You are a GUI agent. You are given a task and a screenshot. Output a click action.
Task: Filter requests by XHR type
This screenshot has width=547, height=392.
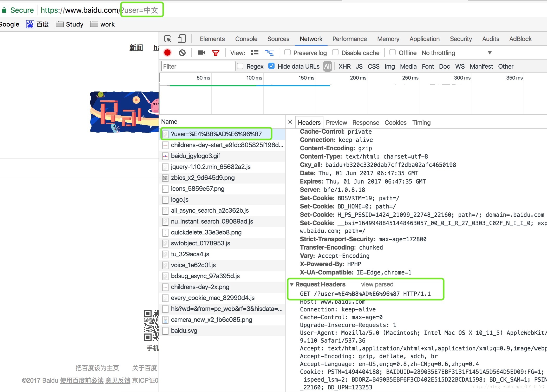344,67
